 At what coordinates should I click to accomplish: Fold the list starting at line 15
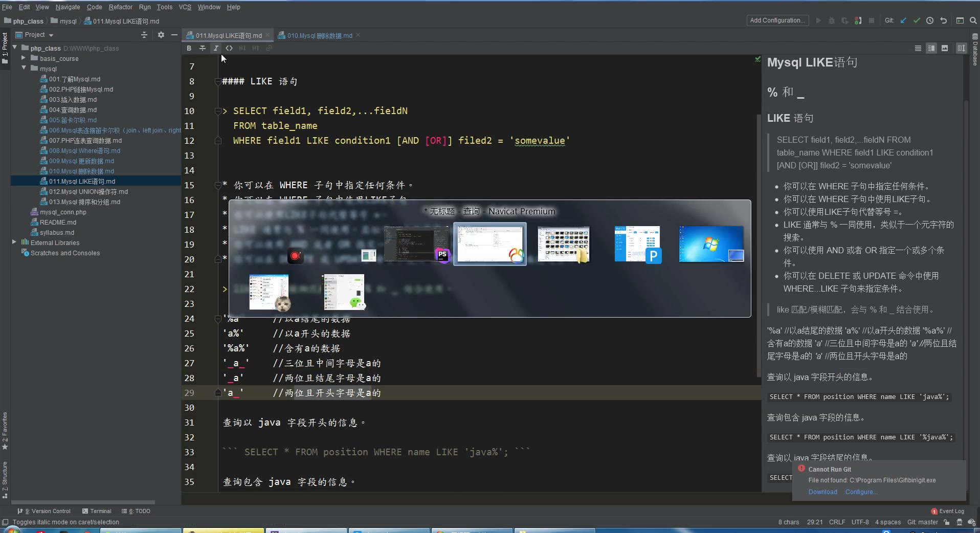pyautogui.click(x=218, y=185)
